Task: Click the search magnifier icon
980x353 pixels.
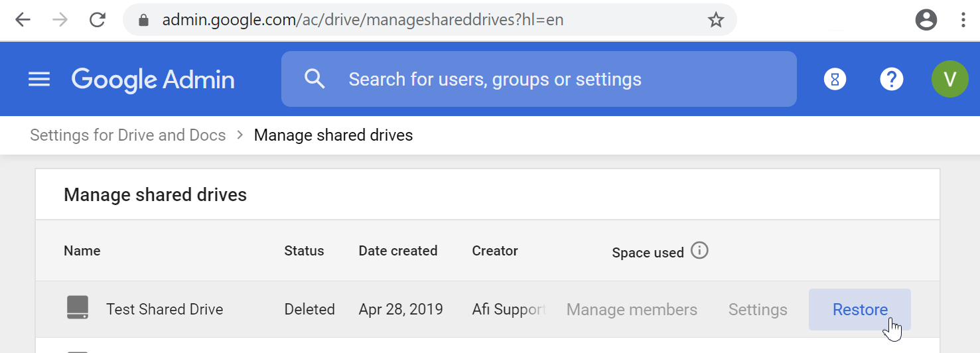Action: click(315, 79)
